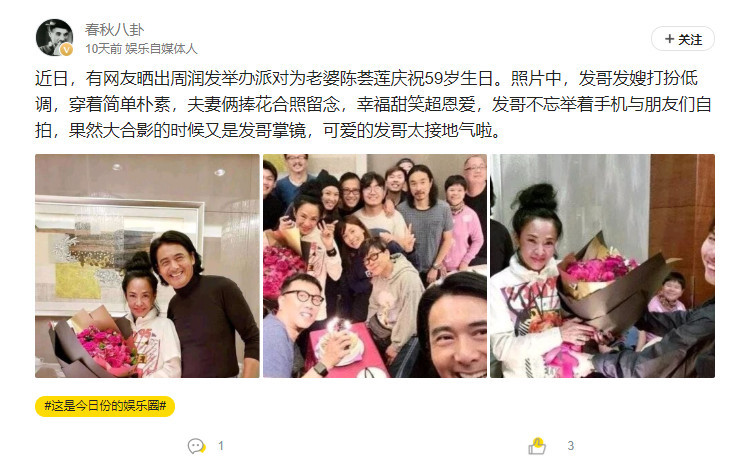This screenshot has height=469, width=749.
Task: Click the orange verified V badge
Action: pyautogui.click(x=66, y=50)
